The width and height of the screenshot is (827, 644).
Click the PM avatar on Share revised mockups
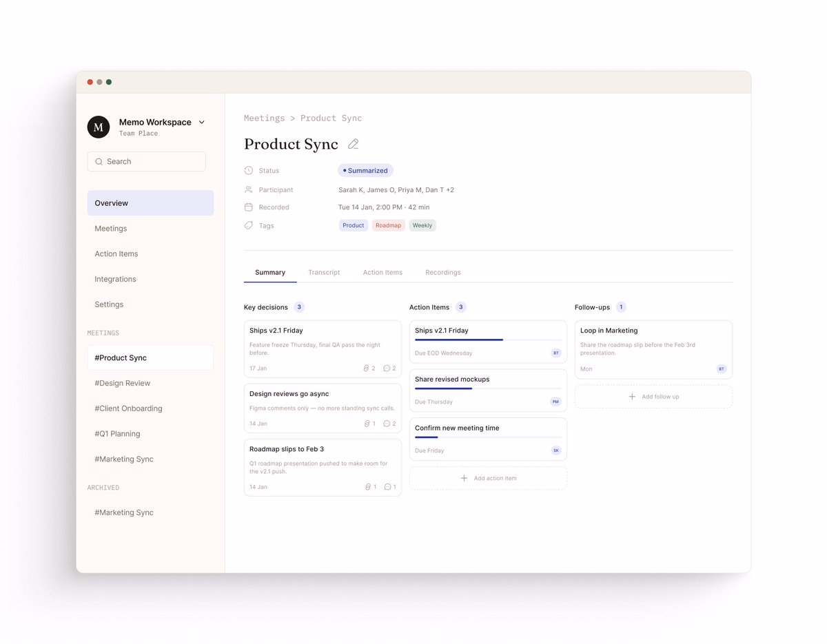pos(556,402)
